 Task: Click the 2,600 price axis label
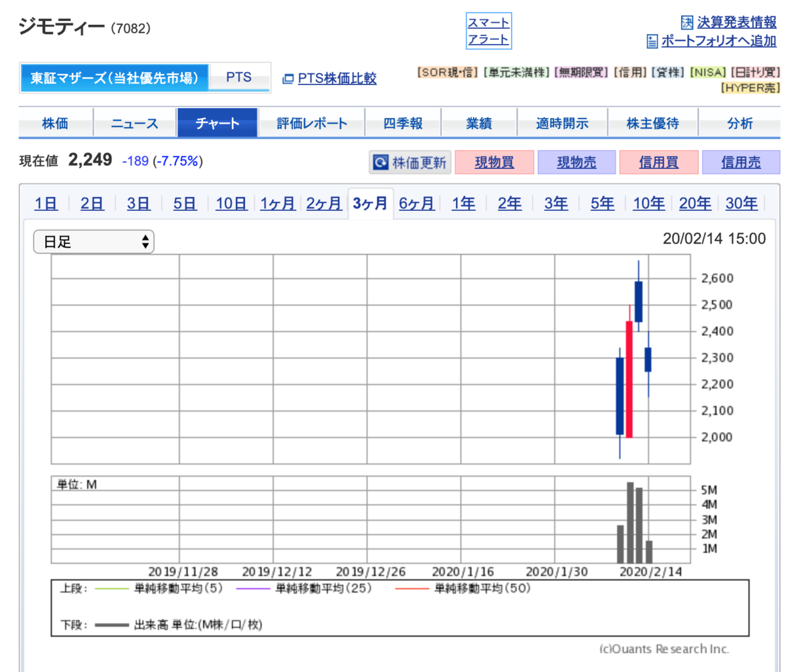(x=719, y=278)
